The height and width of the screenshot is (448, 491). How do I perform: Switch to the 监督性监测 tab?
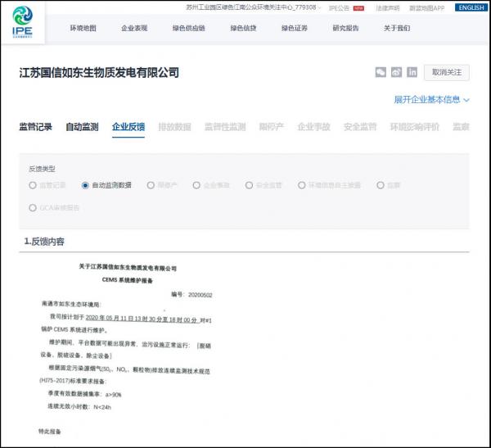coord(225,127)
